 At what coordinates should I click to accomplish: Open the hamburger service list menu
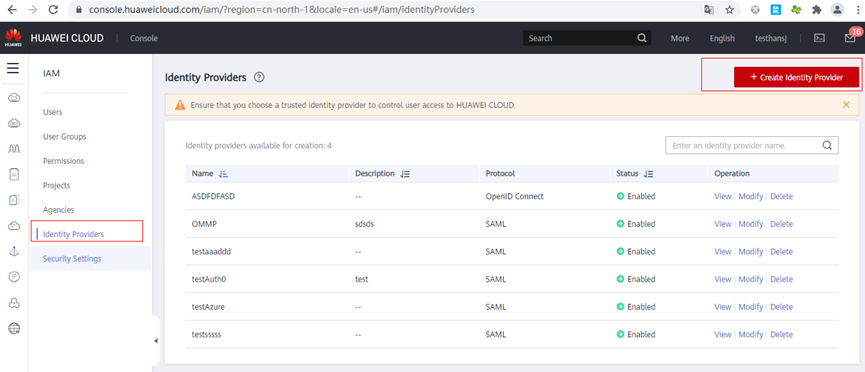[x=13, y=68]
